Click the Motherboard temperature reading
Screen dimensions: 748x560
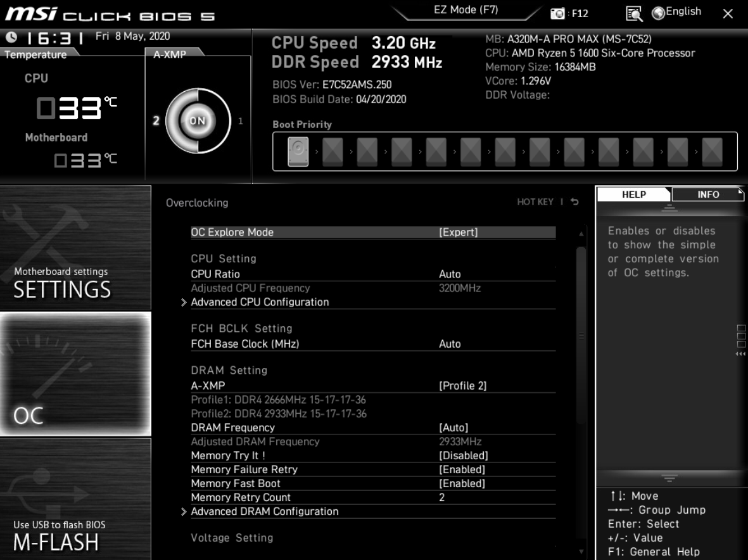[x=86, y=160]
